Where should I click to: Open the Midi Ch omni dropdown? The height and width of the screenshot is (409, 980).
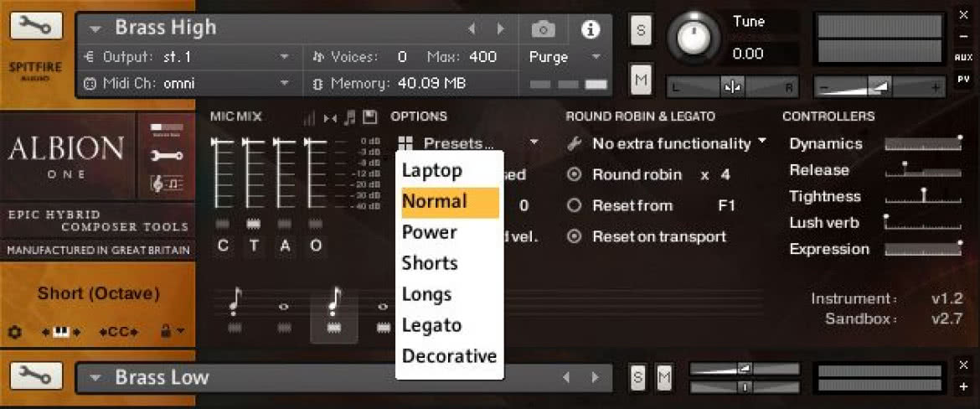[285, 83]
